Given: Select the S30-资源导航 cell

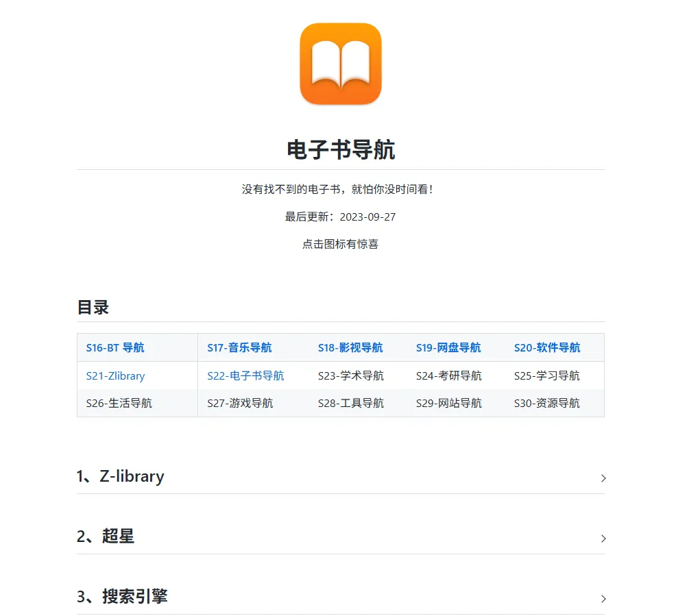Looking at the screenshot, I should point(546,403).
